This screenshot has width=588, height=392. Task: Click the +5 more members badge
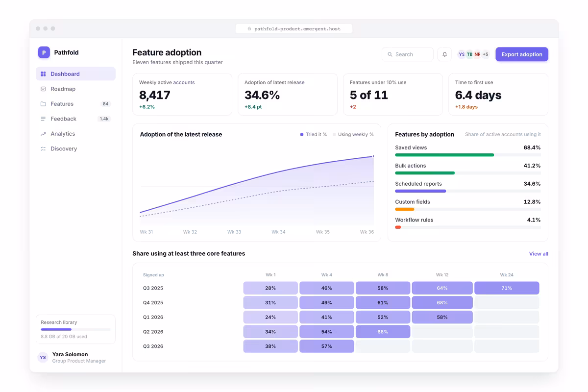click(x=485, y=54)
